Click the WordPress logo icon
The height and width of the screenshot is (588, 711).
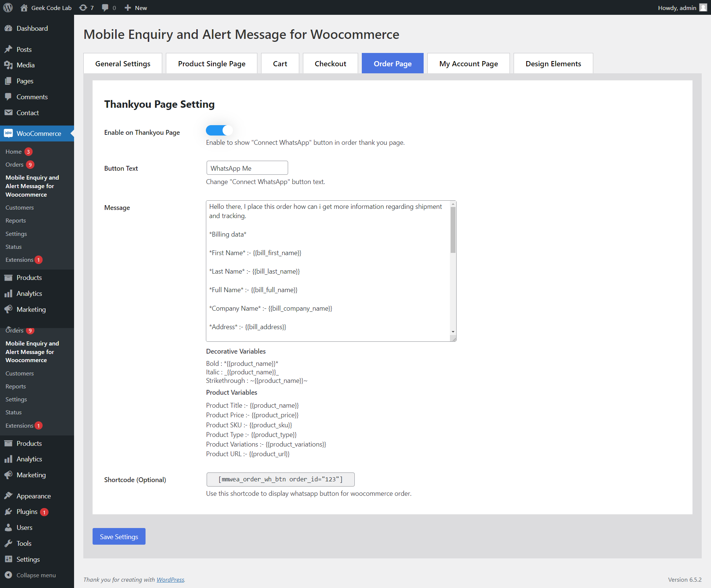pos(8,7)
